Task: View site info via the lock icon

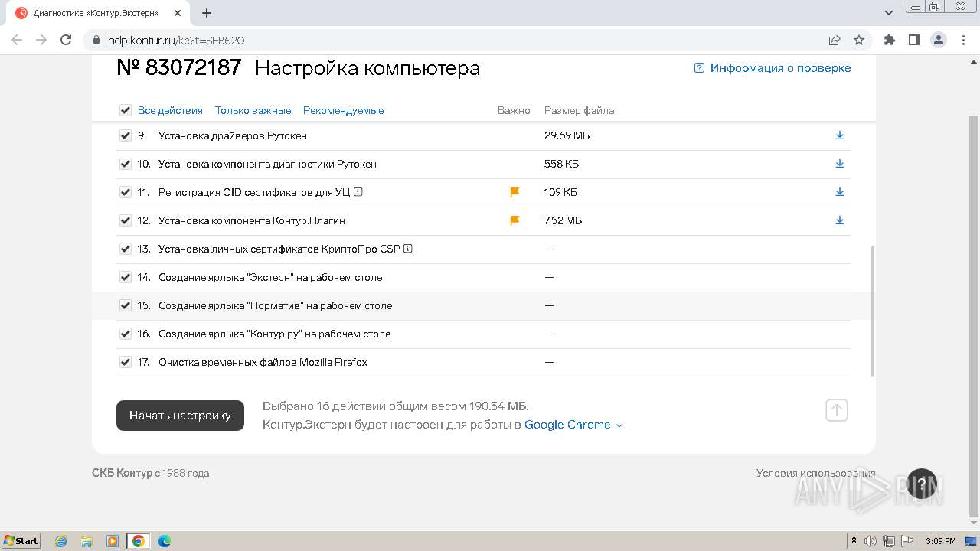Action: pos(96,40)
